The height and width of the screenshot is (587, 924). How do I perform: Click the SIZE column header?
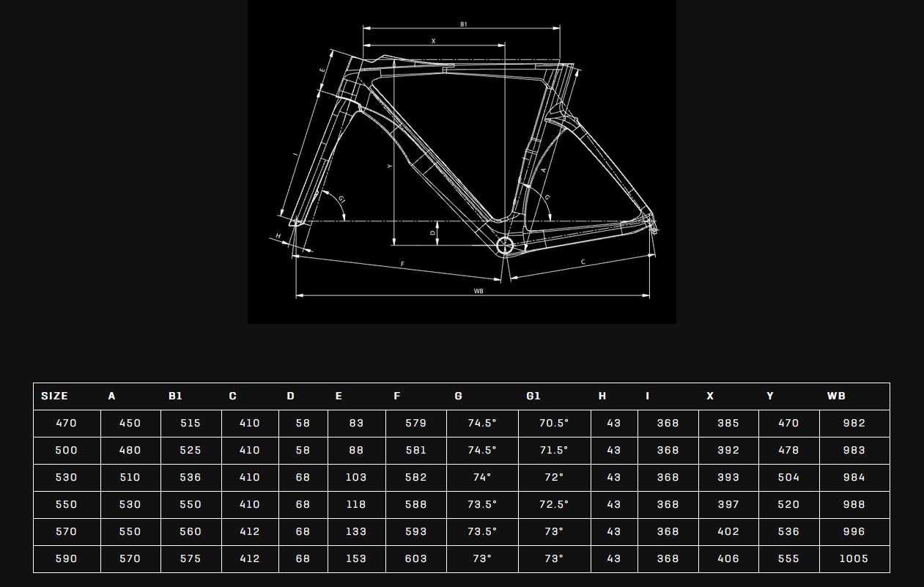(x=55, y=396)
